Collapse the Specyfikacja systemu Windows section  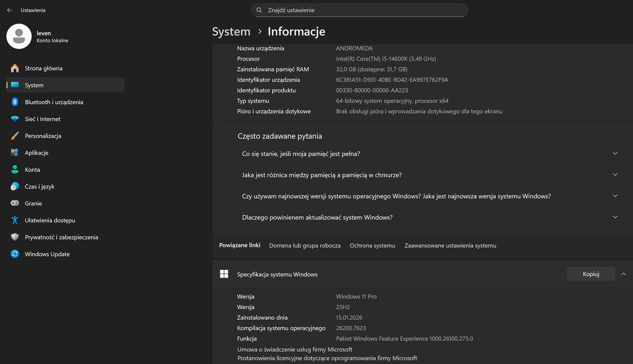pos(623,274)
